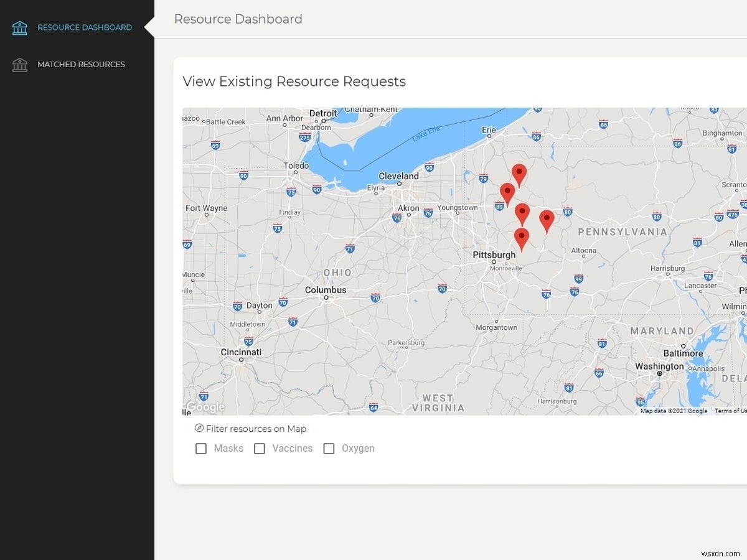Click the I-99 shield near Altoona
Screen dimensions: 747x560
click(578, 278)
